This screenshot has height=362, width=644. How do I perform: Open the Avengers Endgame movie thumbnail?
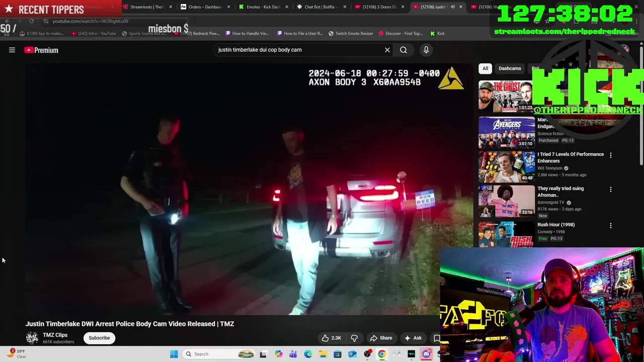click(x=507, y=133)
